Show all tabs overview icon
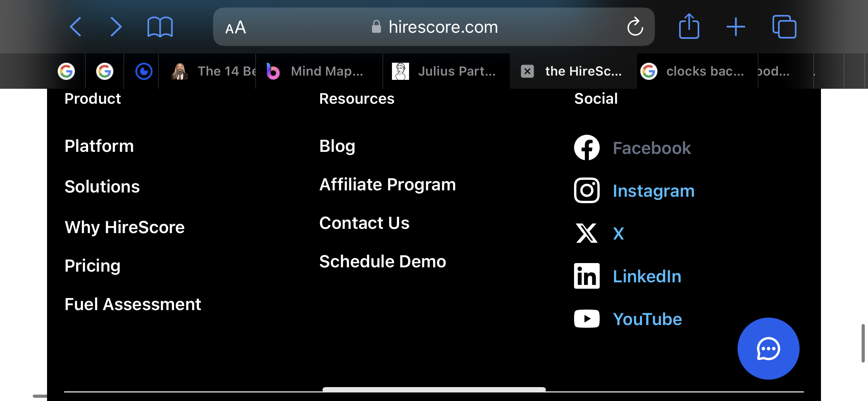 pyautogui.click(x=784, y=26)
